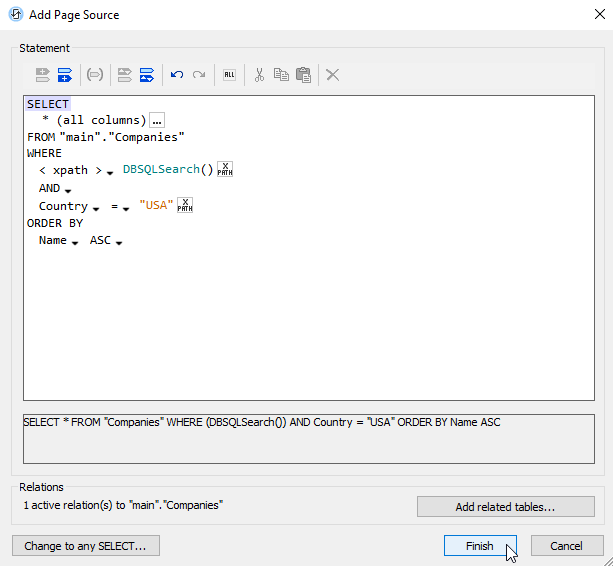Click the Undo arrow in toolbar
The width and height of the screenshot is (613, 566).
tap(177, 75)
